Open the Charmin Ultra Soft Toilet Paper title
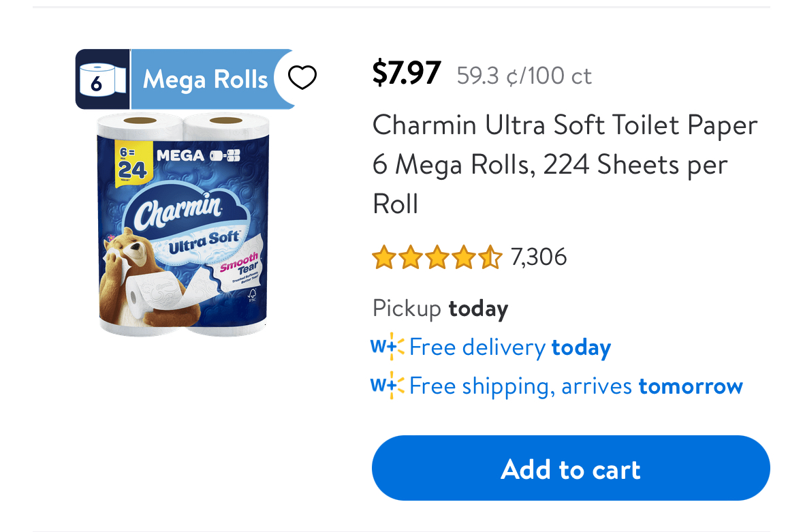This screenshot has width=803, height=532. click(565, 164)
